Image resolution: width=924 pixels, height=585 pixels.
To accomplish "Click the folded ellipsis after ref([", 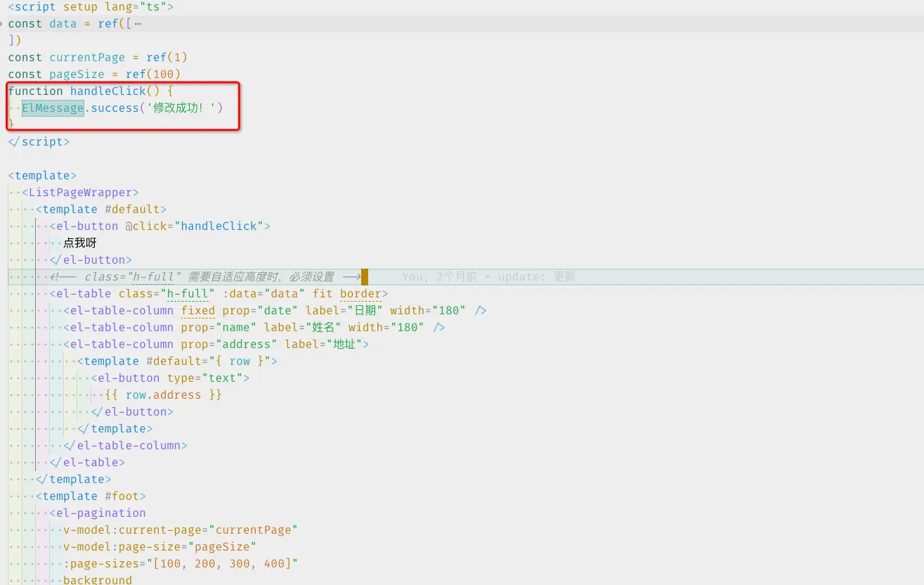I will click(138, 24).
